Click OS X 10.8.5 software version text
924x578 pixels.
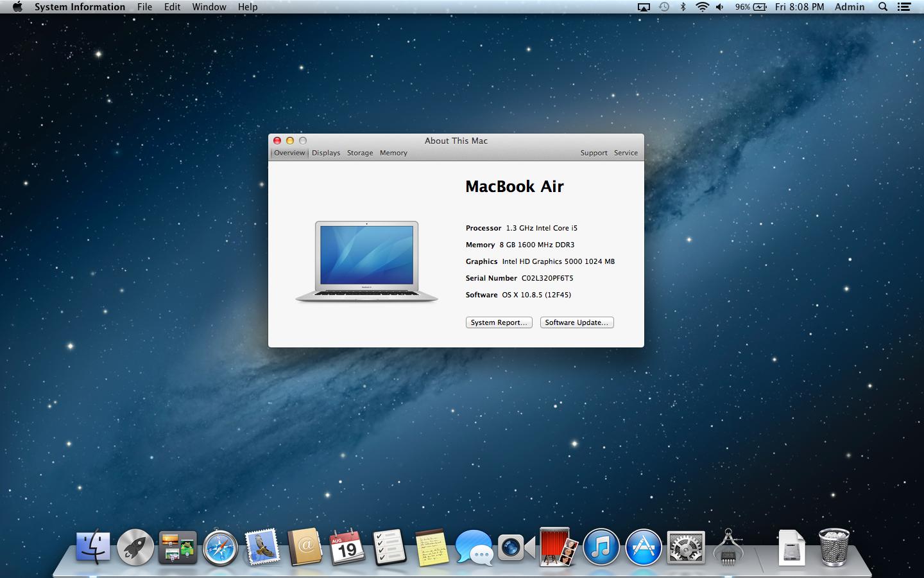point(536,295)
